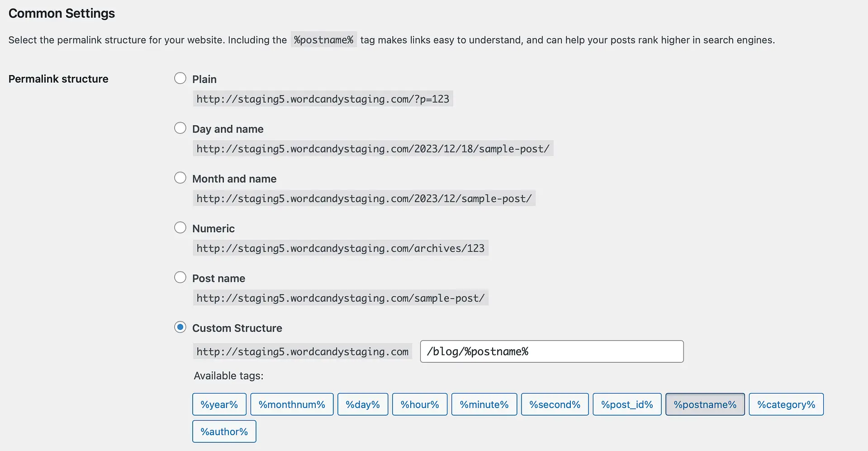Click the %second% tag button
The width and height of the screenshot is (868, 451).
point(555,404)
